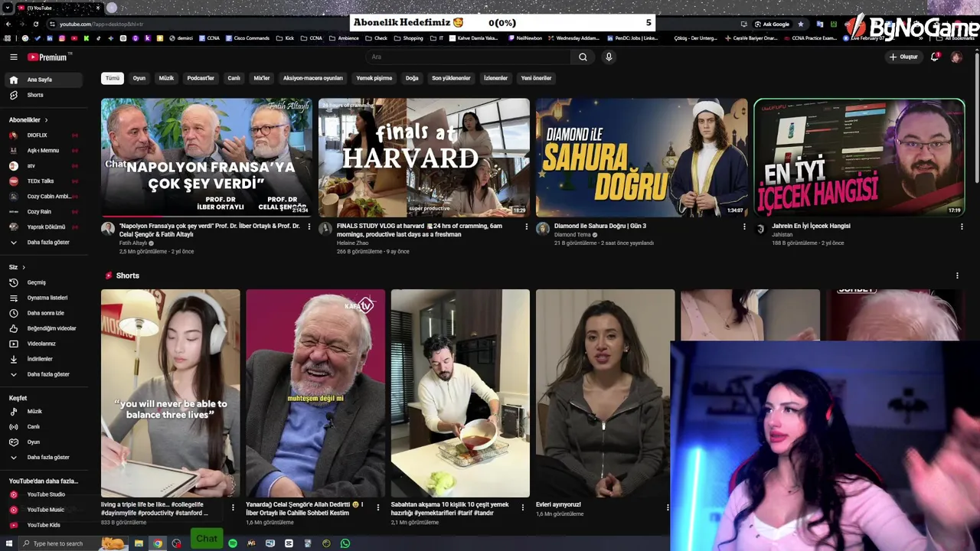Open Yaprak Dökümü subscription channel
Viewport: 980px width, 551px height.
[x=44, y=227]
